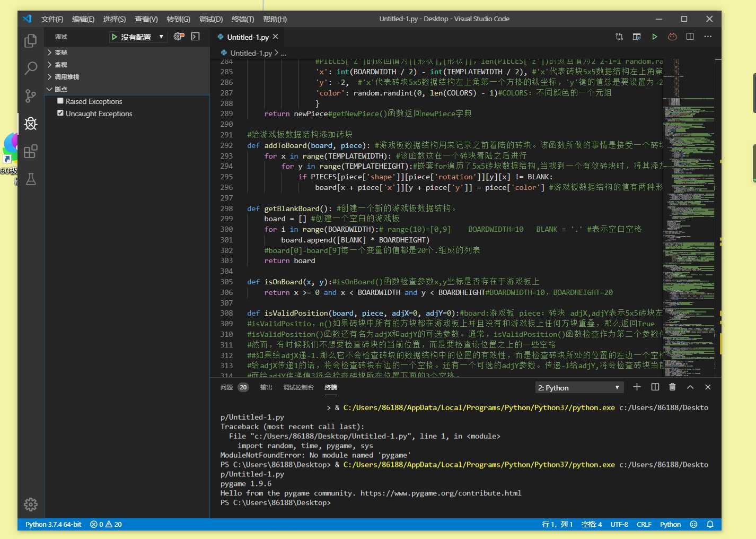Start debugging with green play arrow
Image resolution: width=756 pixels, height=539 pixels.
click(x=114, y=37)
